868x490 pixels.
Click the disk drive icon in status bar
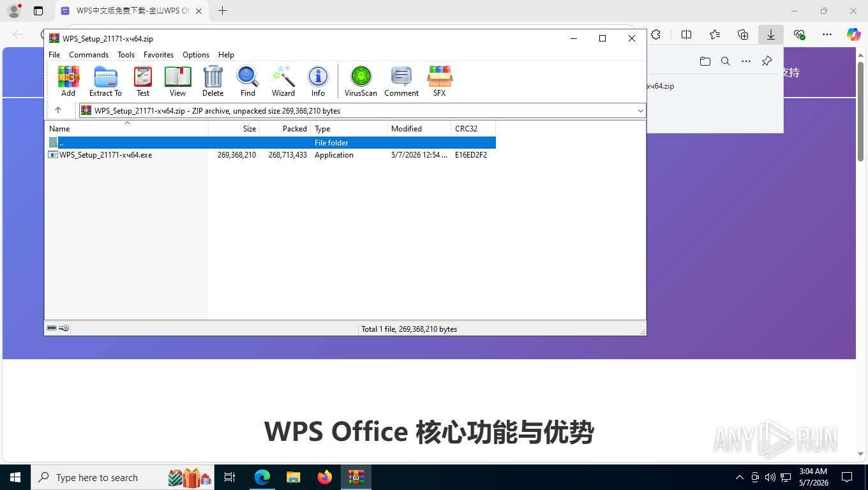pyautogui.click(x=52, y=328)
